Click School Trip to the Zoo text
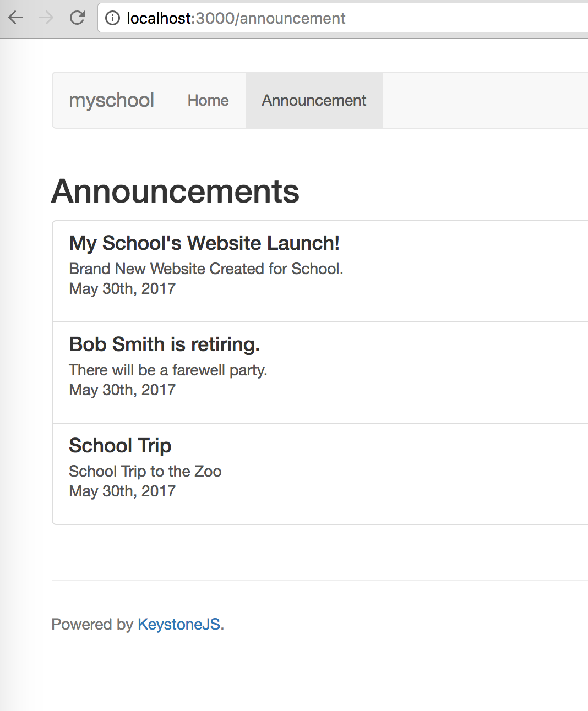Image resolution: width=588 pixels, height=711 pixels. tap(145, 471)
